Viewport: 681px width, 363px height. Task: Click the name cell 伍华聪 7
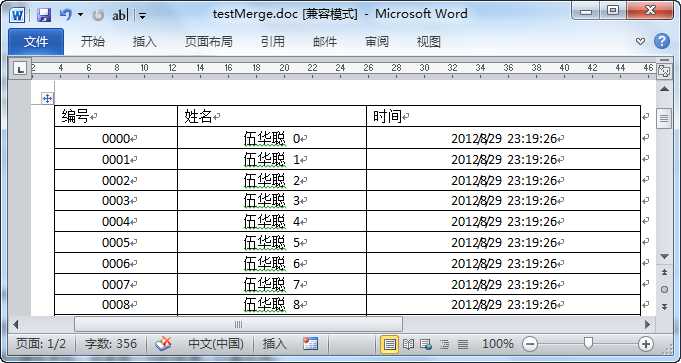pyautogui.click(x=272, y=284)
